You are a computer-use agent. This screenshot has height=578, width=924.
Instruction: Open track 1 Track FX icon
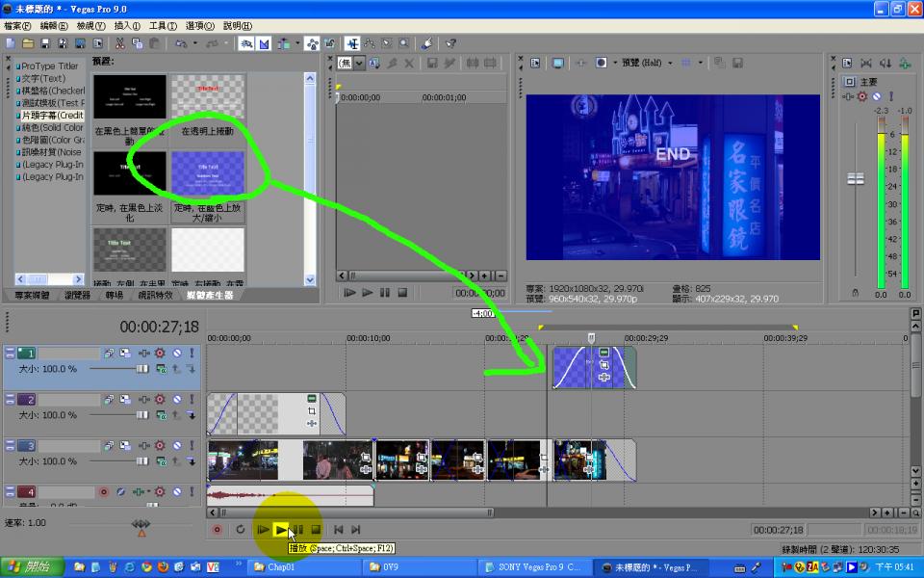143,354
